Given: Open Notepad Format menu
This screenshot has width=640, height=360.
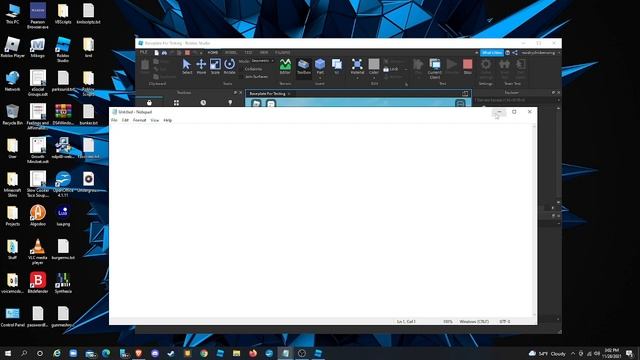Looking at the screenshot, I should (140, 120).
